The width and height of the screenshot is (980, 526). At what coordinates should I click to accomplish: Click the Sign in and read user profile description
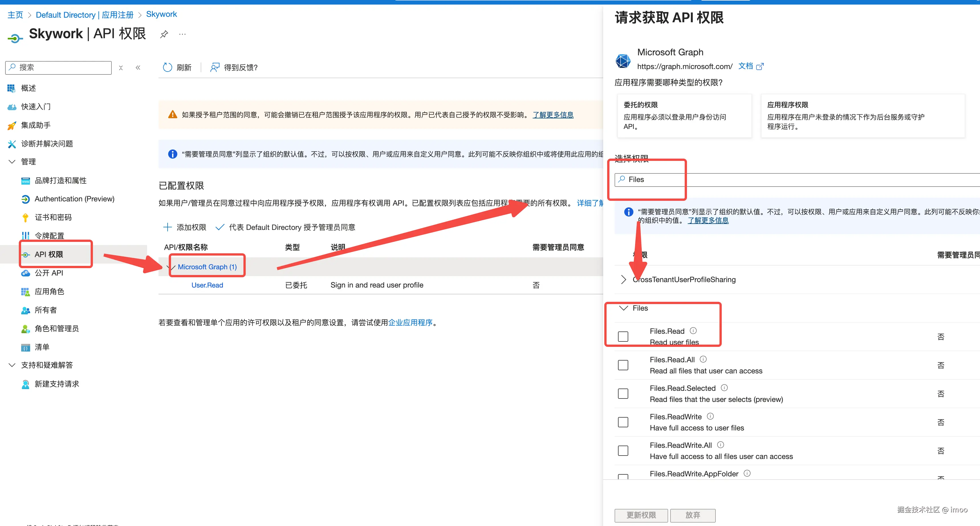[x=377, y=285]
